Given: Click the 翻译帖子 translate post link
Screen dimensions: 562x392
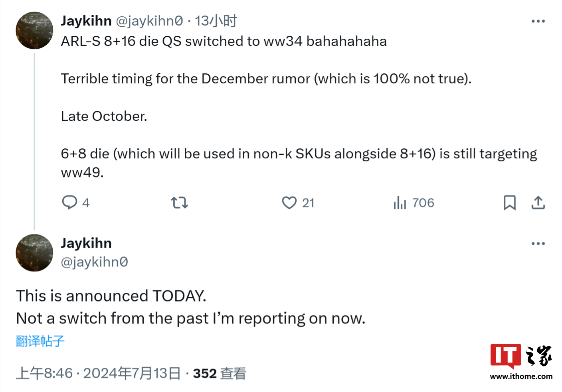Looking at the screenshot, I should point(40,341).
